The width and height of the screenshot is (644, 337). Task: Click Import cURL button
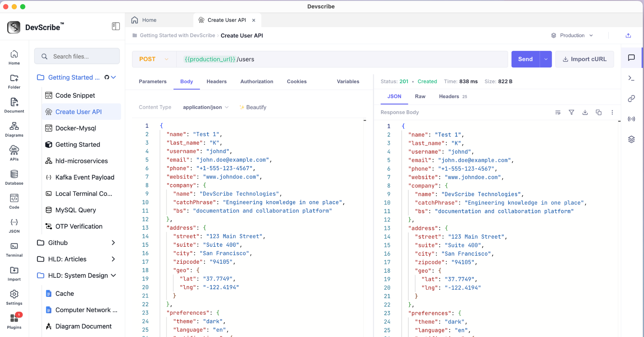point(584,59)
